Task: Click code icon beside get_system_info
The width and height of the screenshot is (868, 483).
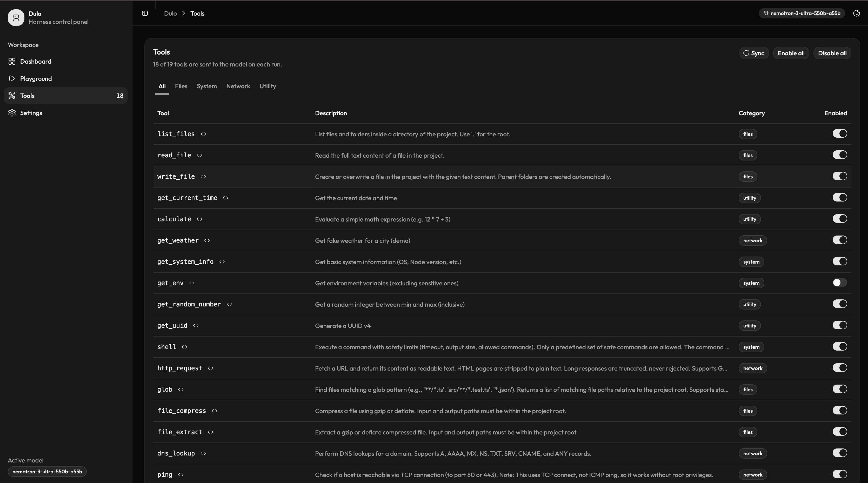Action: point(222,262)
